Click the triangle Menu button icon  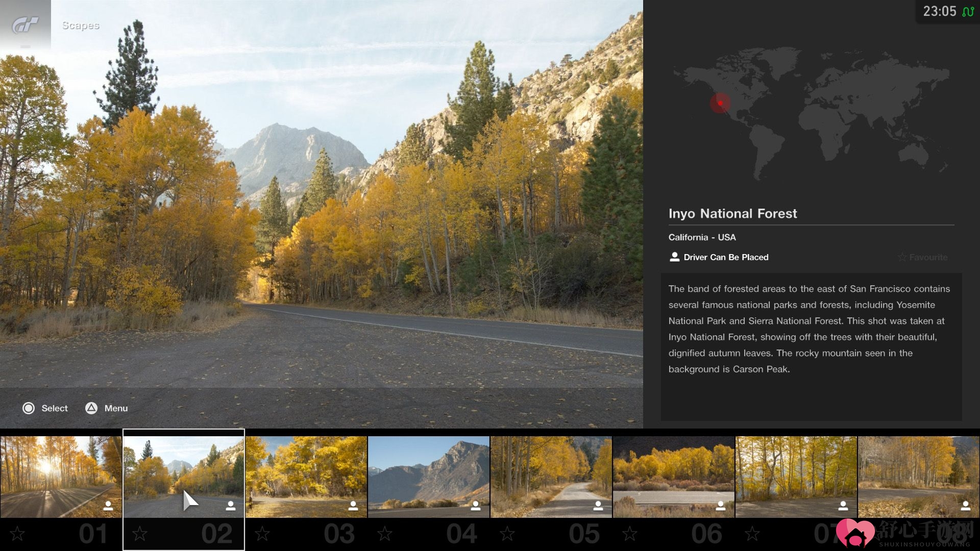(x=91, y=408)
